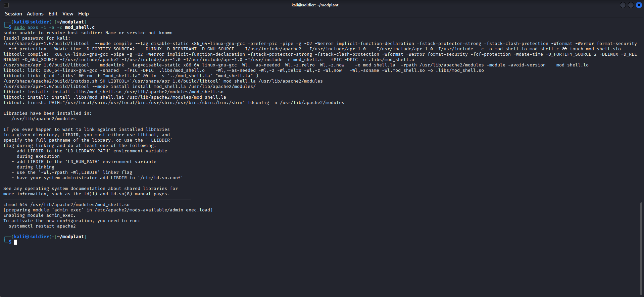Click the 'chmod 644' output line
This screenshot has height=297, width=644.
(x=66, y=205)
